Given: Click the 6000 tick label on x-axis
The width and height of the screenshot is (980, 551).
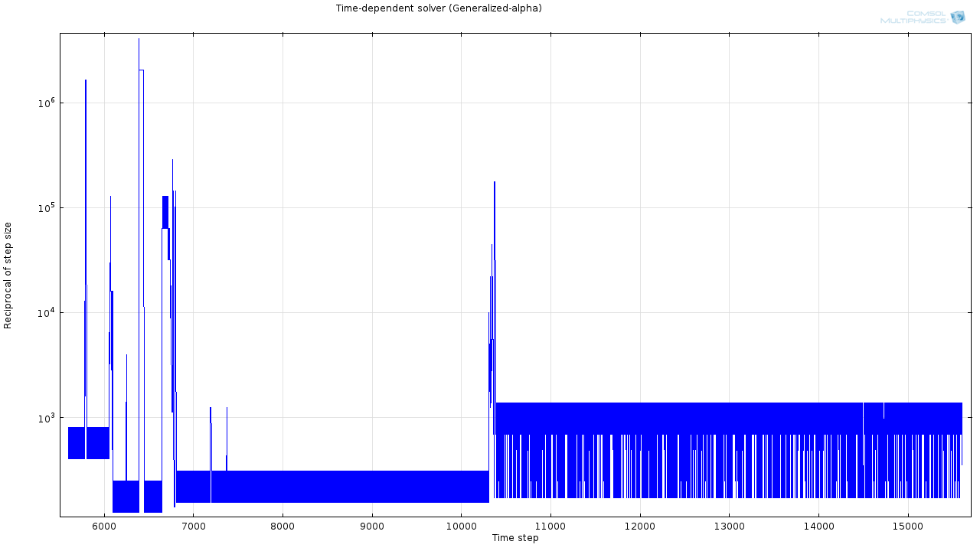Looking at the screenshot, I should pyautogui.click(x=103, y=527).
